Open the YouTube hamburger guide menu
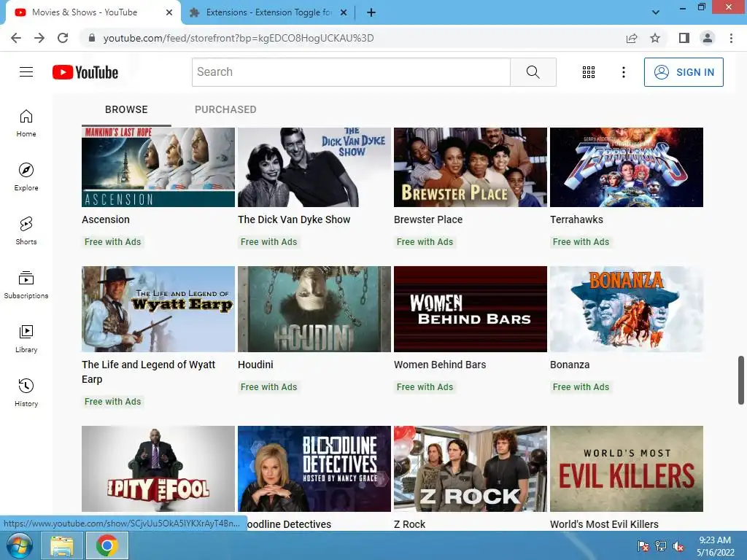The width and height of the screenshot is (747, 560). point(26,72)
